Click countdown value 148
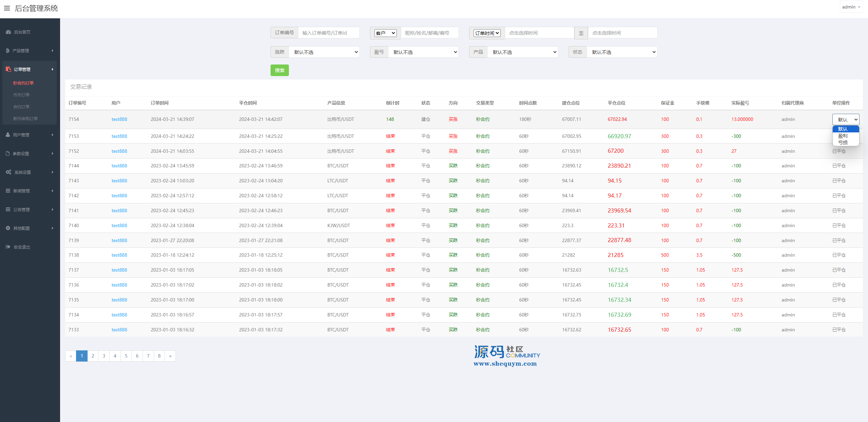This screenshot has width=868, height=422. click(x=390, y=119)
